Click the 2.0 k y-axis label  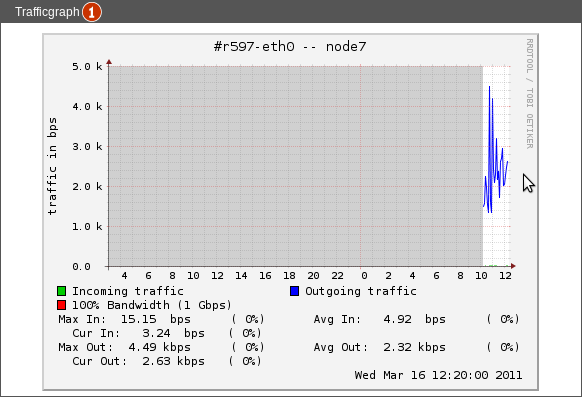[87, 187]
